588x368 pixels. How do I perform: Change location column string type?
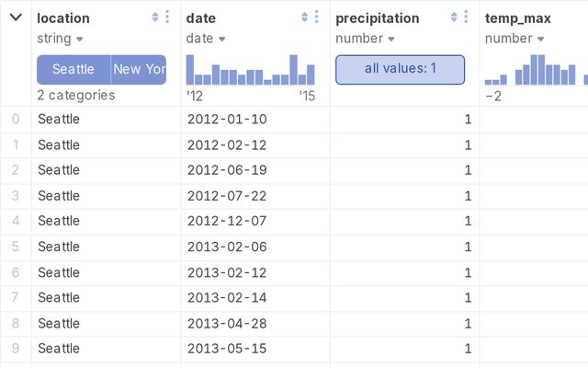tap(61, 39)
